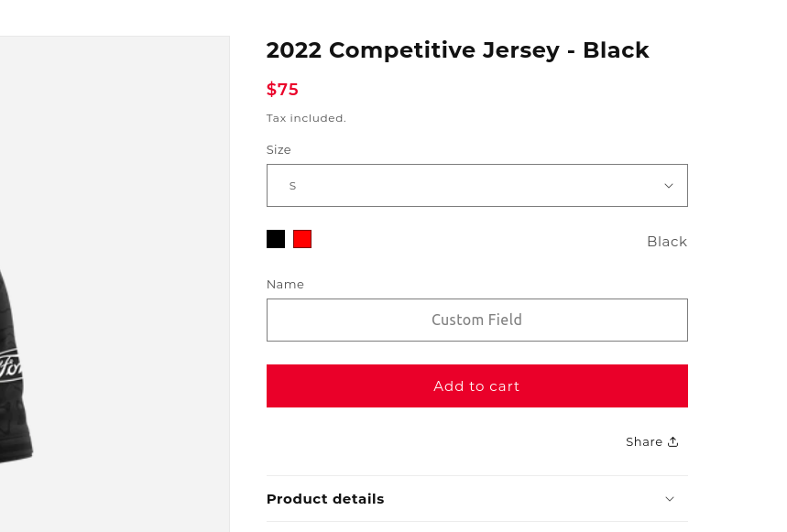Screen dimensions: 787x532
Task: Click the 'Tax included' text
Action: [306, 117]
